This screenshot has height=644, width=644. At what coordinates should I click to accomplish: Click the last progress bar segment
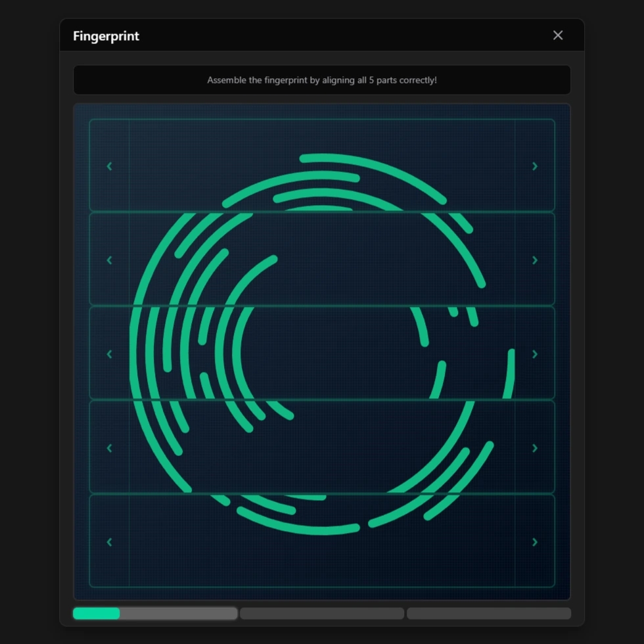pos(489,613)
